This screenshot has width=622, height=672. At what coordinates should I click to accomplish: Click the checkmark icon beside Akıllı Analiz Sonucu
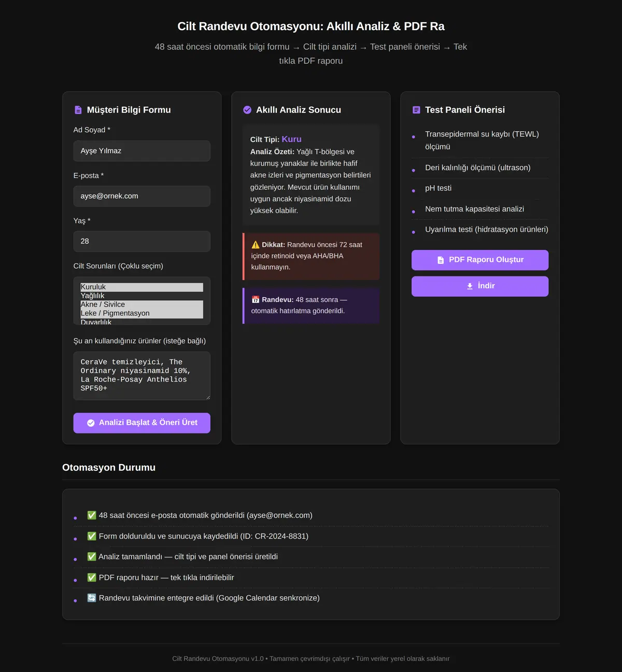coord(247,110)
